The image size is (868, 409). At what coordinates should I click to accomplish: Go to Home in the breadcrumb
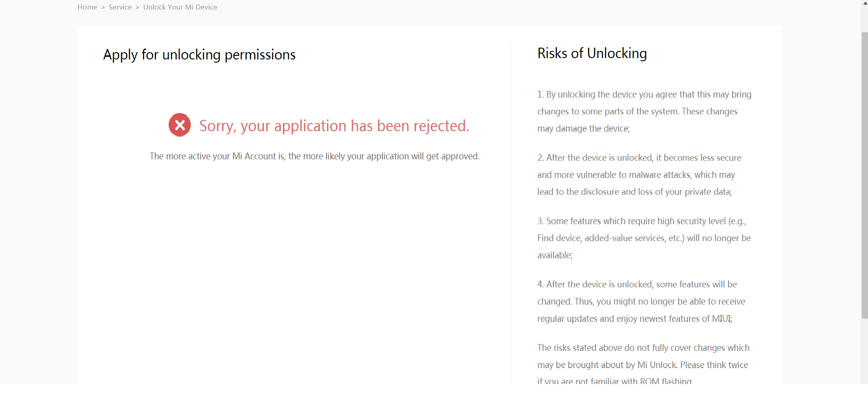tap(87, 7)
